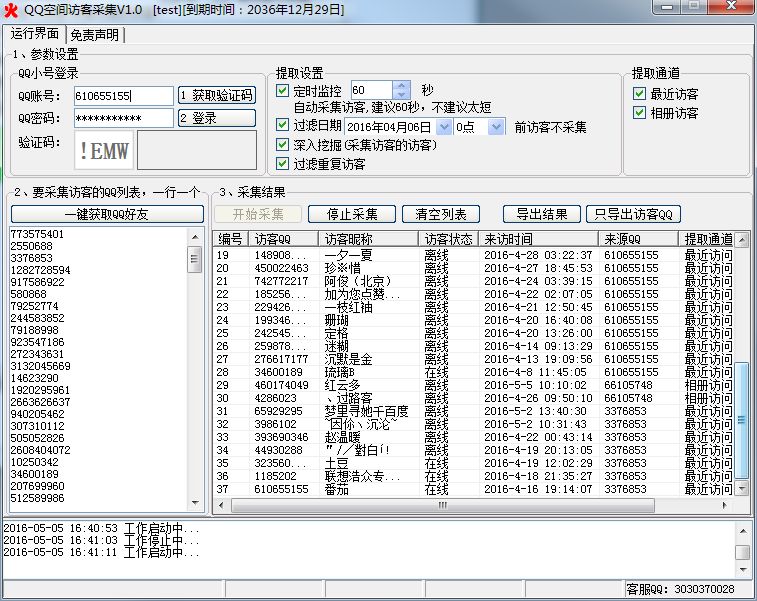757x601 pixels.
Task: Toggle the 过滤重复访客 checkbox
Action: [282, 164]
